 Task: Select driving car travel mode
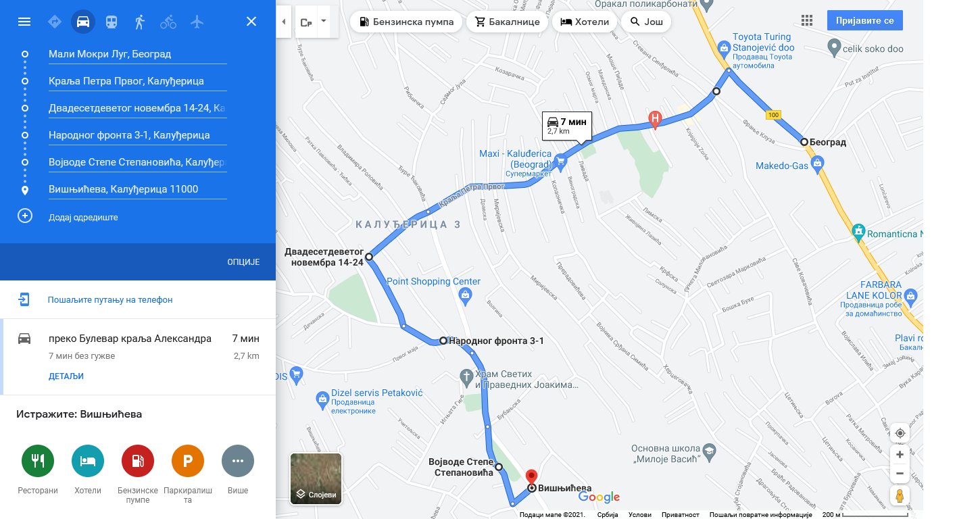click(83, 22)
